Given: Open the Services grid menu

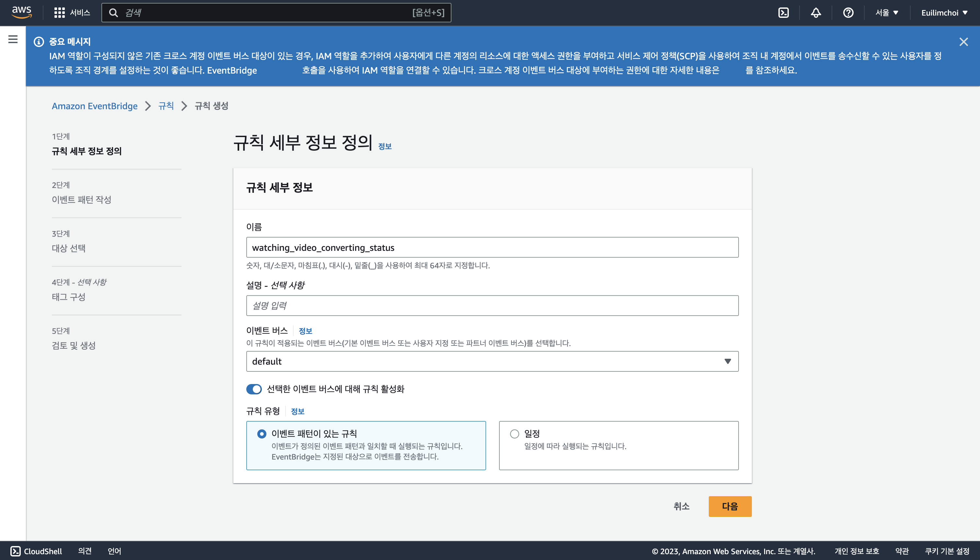Looking at the screenshot, I should (59, 13).
